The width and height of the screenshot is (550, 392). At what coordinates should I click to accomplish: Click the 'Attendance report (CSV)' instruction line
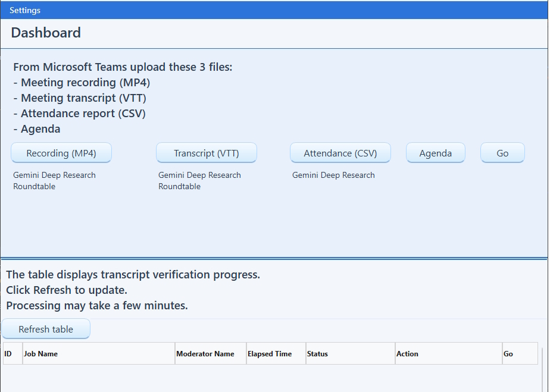[x=79, y=113]
